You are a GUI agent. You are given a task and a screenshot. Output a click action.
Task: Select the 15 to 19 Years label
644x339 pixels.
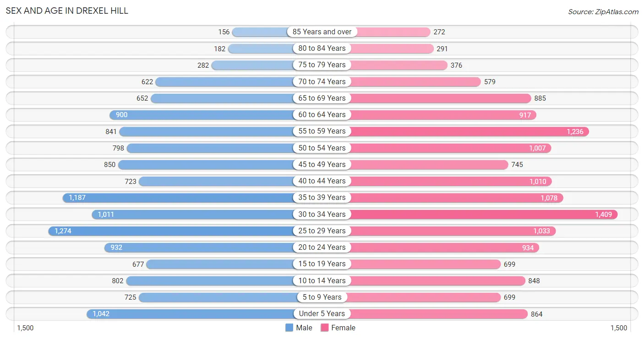pos(322,264)
